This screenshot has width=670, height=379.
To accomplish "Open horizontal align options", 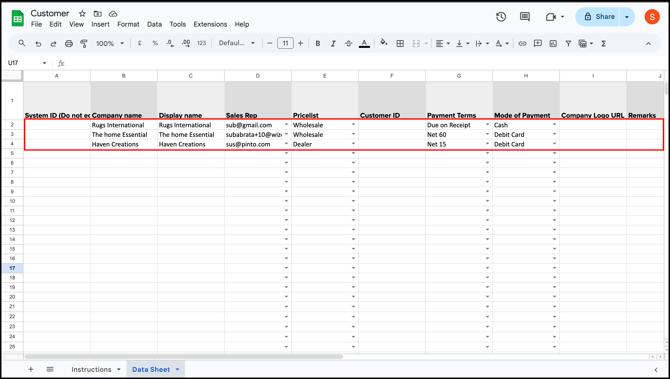I will (x=442, y=44).
